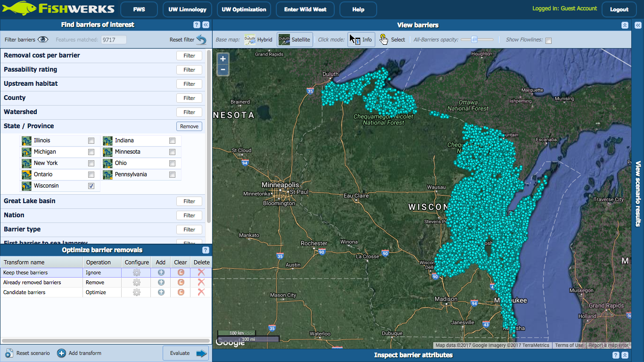Open help for Optimize barrier removals

coord(206,250)
